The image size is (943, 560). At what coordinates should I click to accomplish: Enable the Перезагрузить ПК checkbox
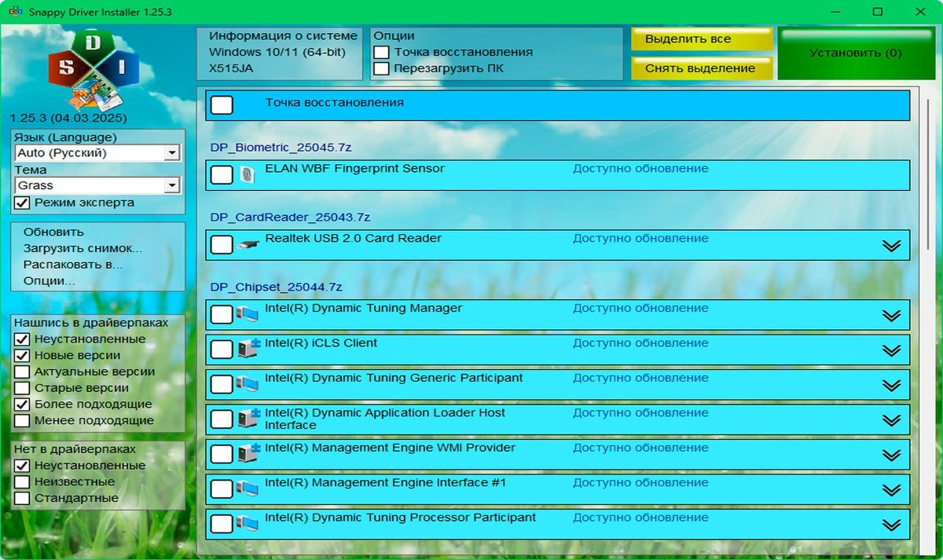click(381, 68)
